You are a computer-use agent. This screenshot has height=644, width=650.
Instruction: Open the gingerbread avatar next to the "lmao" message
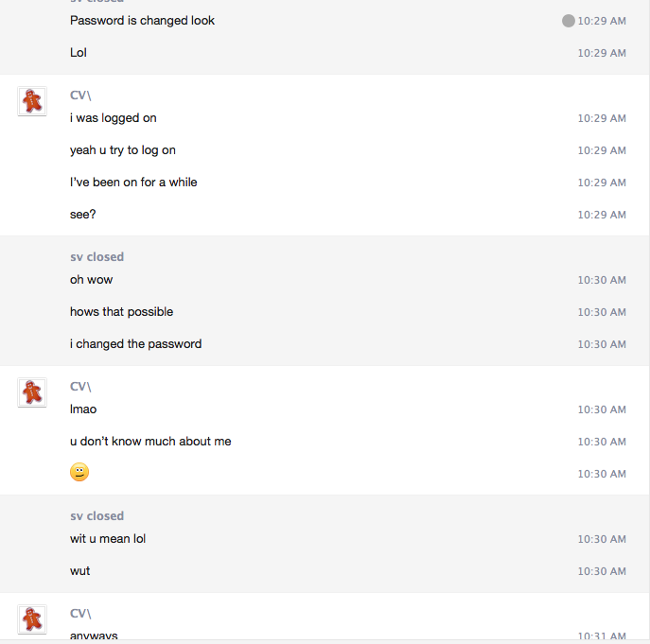point(32,392)
